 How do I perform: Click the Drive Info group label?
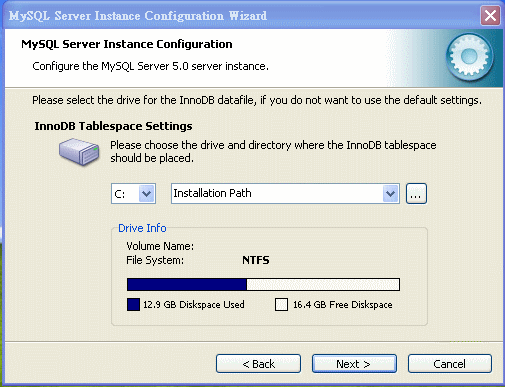tap(142, 228)
